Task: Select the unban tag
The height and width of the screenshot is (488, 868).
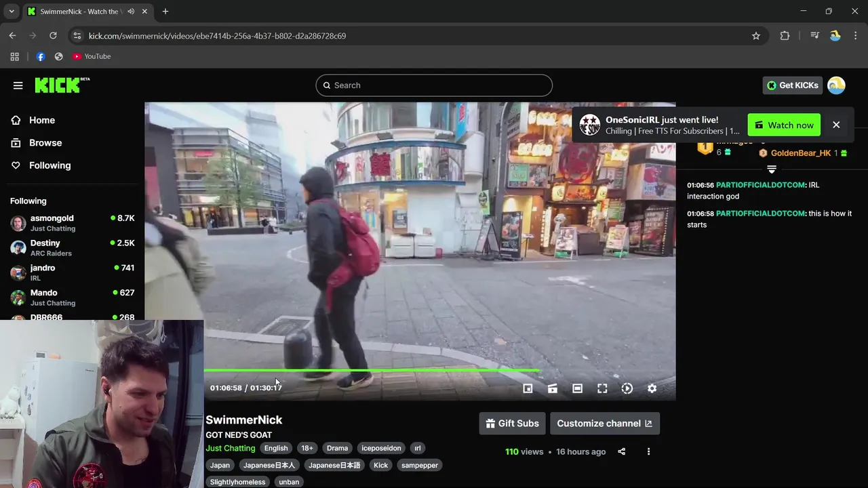Action: [289, 482]
